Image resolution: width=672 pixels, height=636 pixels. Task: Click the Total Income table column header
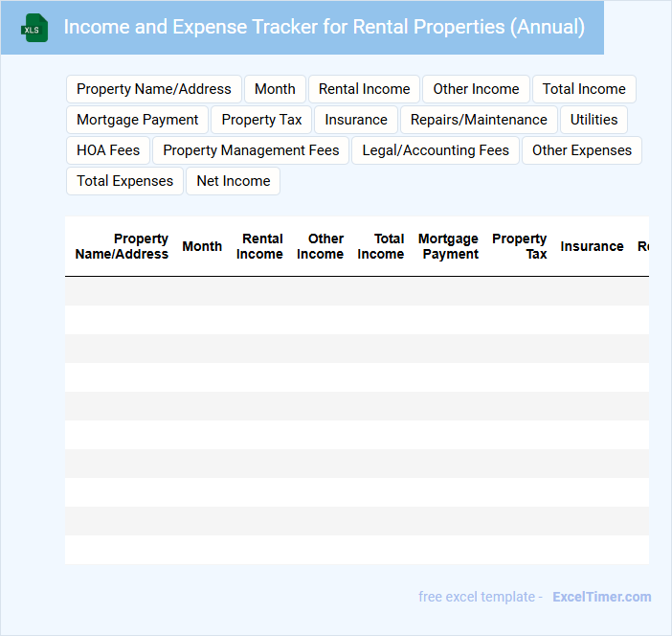(381, 246)
